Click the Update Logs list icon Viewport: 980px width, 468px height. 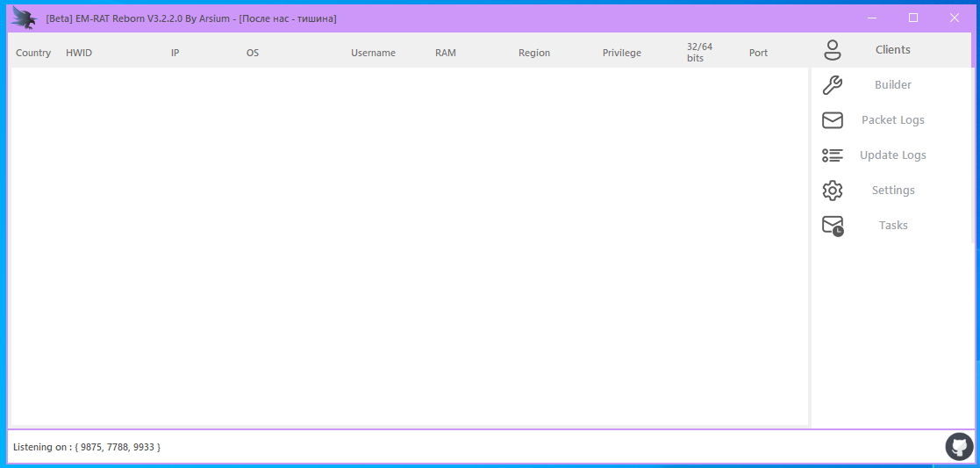click(x=832, y=155)
